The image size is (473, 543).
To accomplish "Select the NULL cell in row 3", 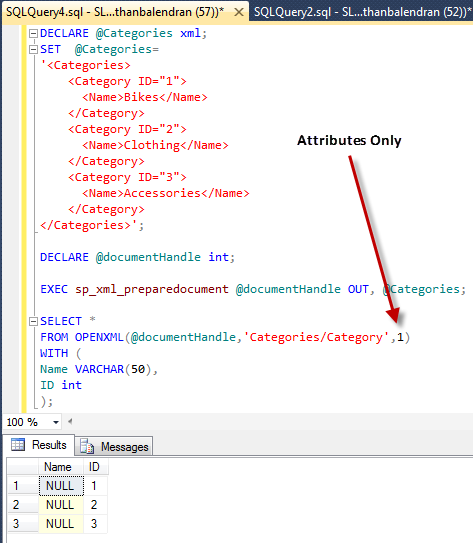I will pos(61,523).
